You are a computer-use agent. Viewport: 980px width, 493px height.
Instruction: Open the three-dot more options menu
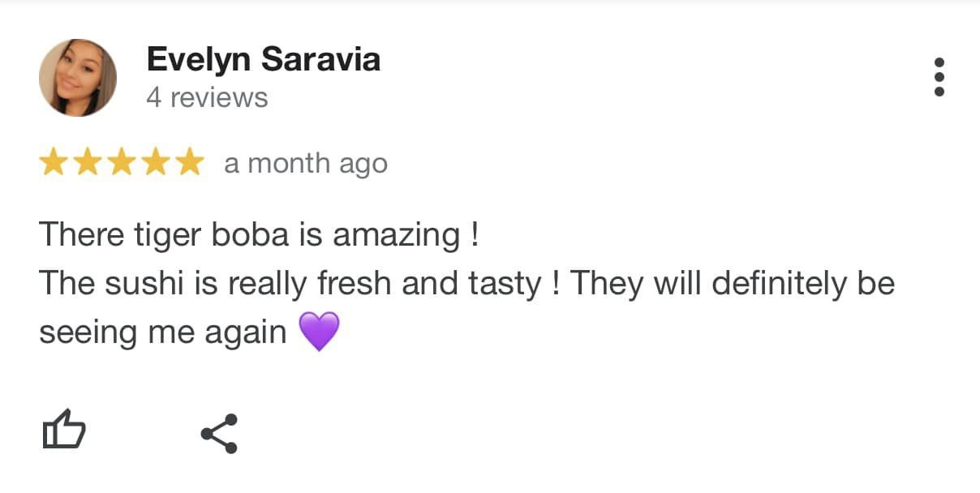[939, 77]
